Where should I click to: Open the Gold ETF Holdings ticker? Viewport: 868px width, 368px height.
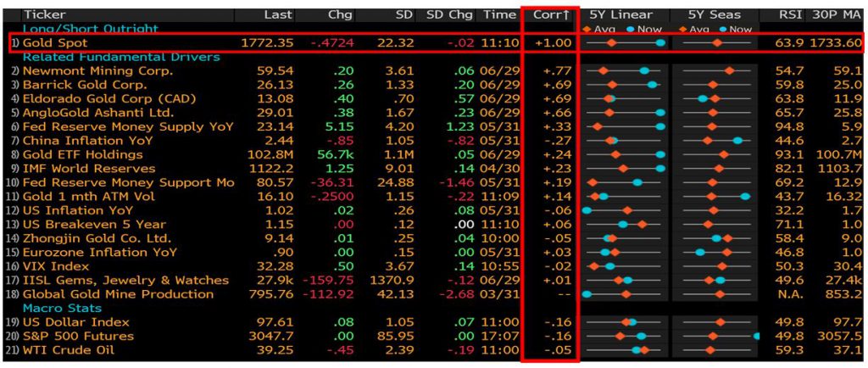tap(82, 155)
